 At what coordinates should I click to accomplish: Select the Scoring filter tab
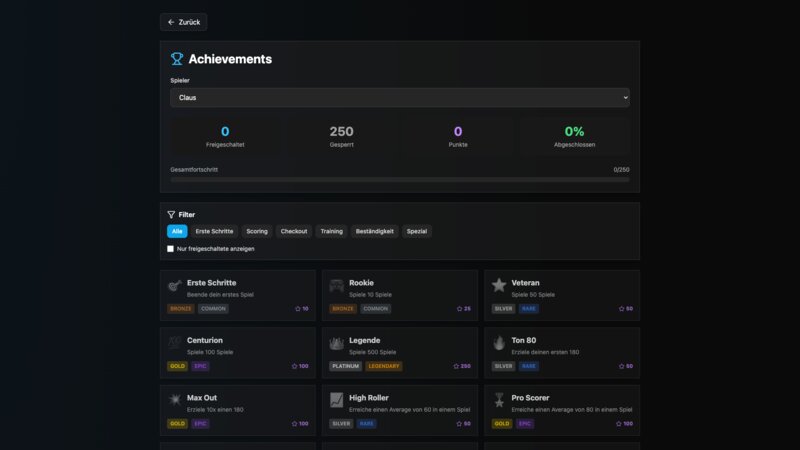[257, 231]
